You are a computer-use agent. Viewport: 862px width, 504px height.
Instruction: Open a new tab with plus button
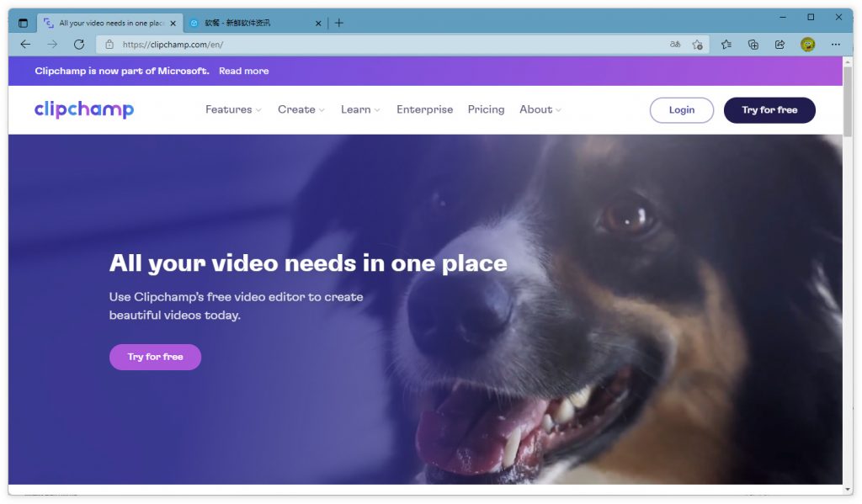pyautogui.click(x=339, y=23)
